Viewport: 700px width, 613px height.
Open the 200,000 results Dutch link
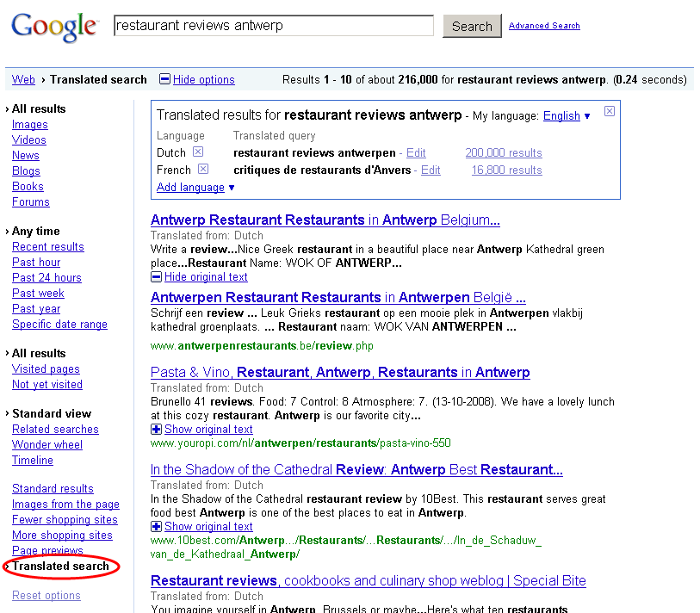(x=504, y=153)
